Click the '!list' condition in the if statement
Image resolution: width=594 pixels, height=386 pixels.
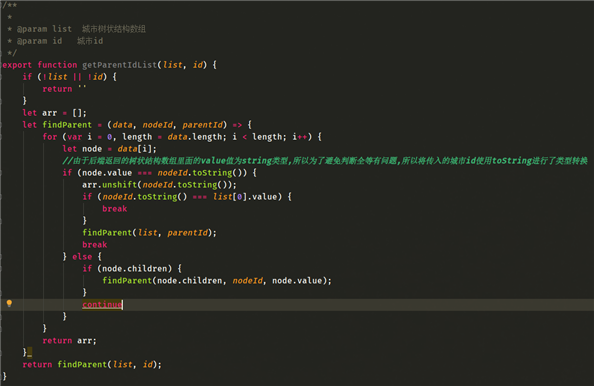click(55, 77)
